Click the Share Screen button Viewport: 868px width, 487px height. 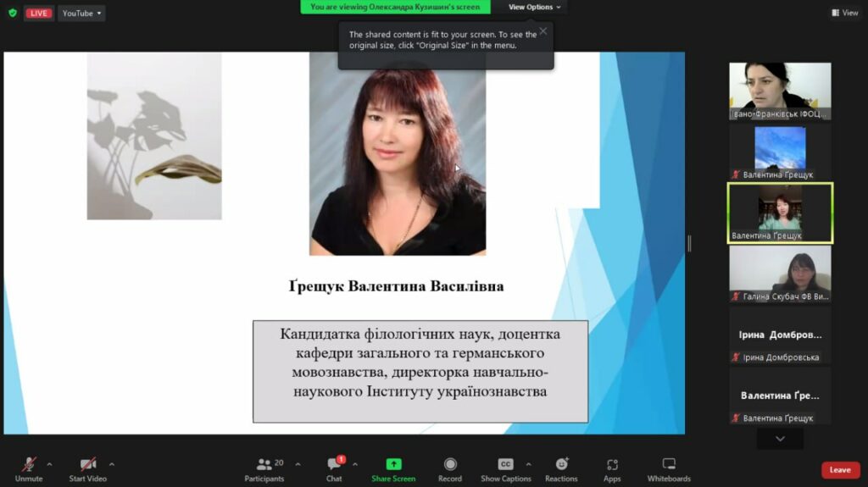coord(393,468)
